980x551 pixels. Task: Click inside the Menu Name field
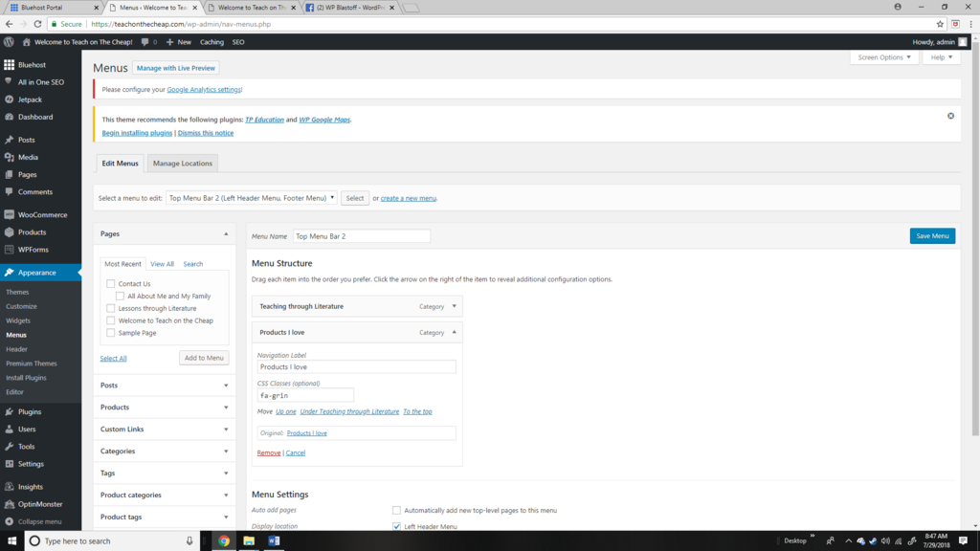click(364, 234)
